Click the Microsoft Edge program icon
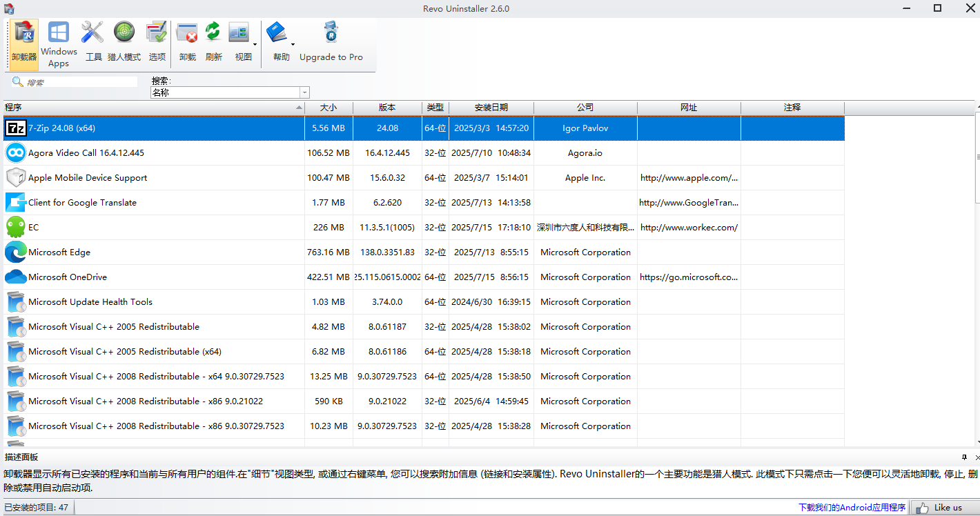Screen dimensions: 980x516 click(15, 252)
